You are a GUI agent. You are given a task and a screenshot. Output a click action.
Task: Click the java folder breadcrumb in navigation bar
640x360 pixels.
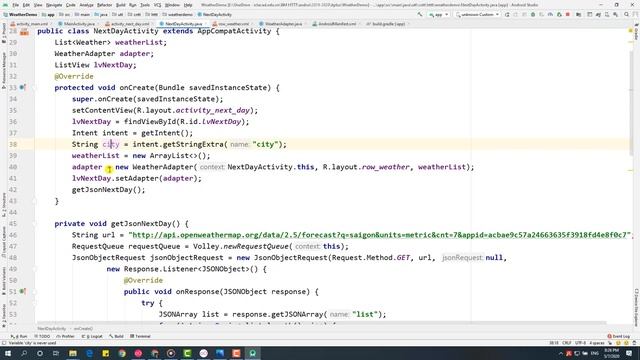[x=101, y=14]
